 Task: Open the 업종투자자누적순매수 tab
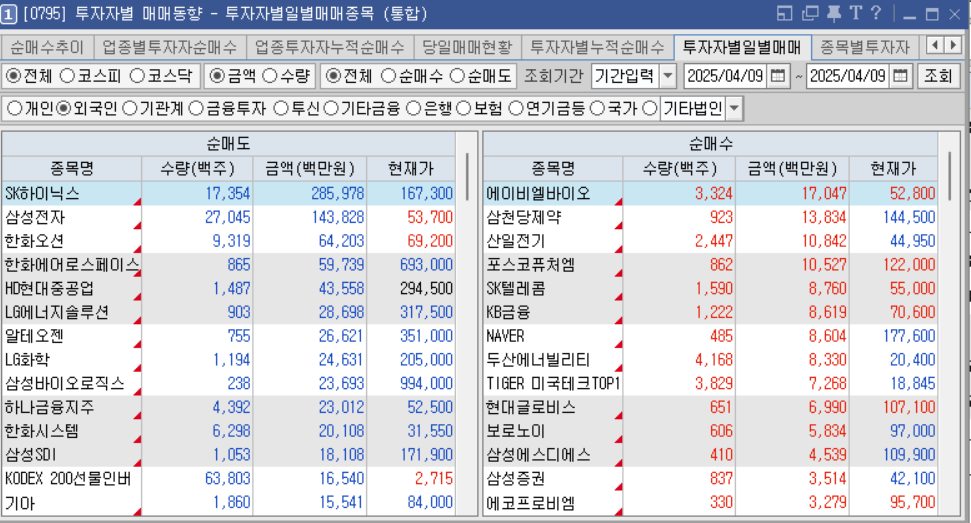click(x=329, y=47)
